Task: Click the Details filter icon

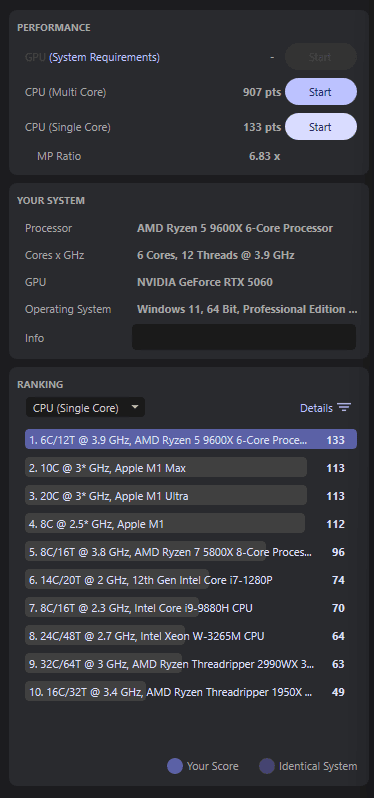Action: coord(344,408)
